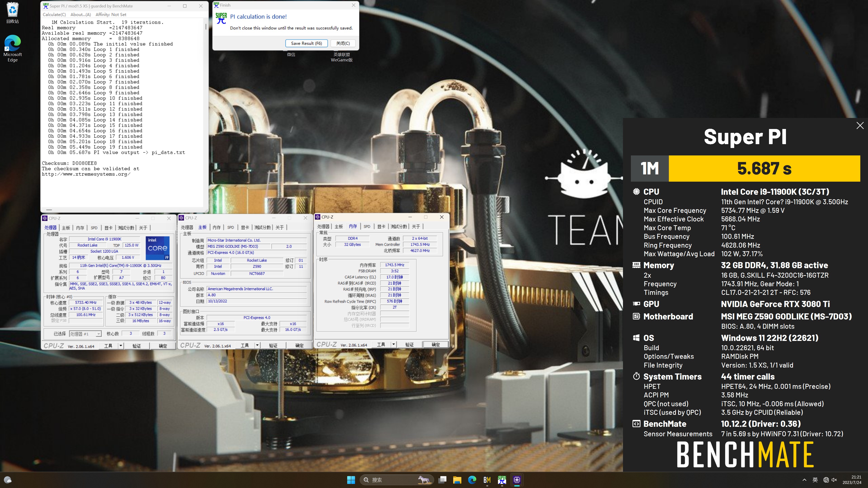Select 显卡 tab in left CPU-Z window

[108, 228]
